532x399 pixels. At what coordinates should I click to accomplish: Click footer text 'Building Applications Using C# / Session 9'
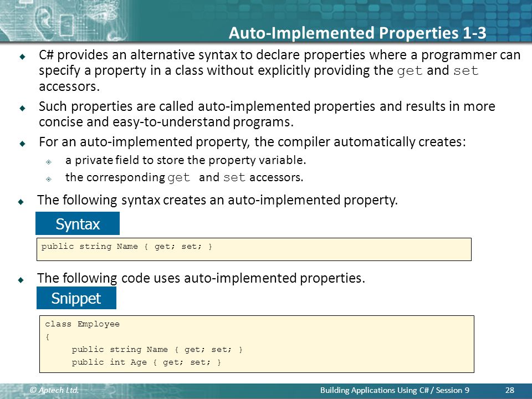pyautogui.click(x=395, y=390)
